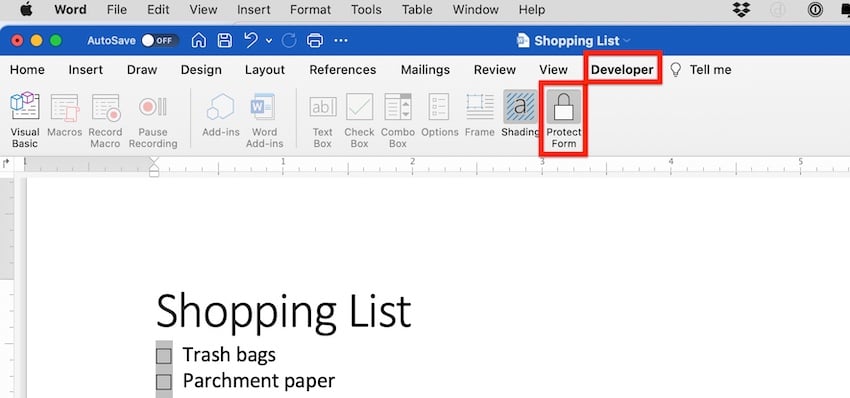Image resolution: width=850 pixels, height=398 pixels.
Task: Insert a Combo Box form field
Action: point(397,120)
